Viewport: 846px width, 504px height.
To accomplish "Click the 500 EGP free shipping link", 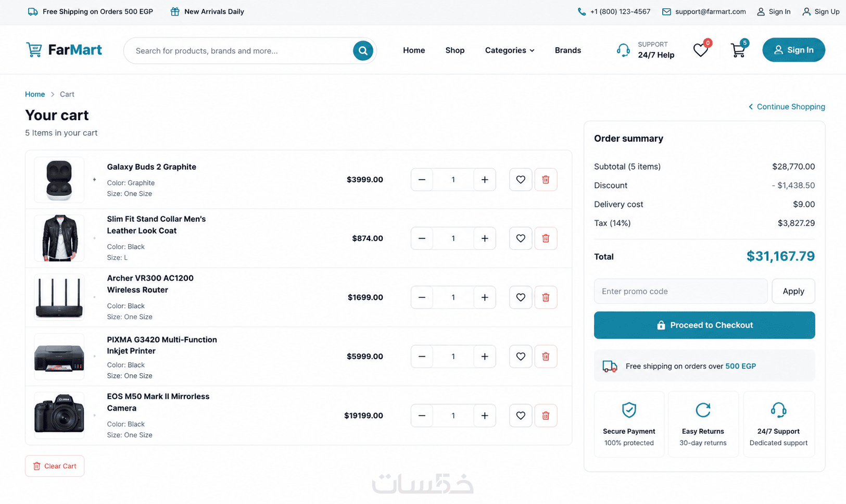I will pos(740,366).
